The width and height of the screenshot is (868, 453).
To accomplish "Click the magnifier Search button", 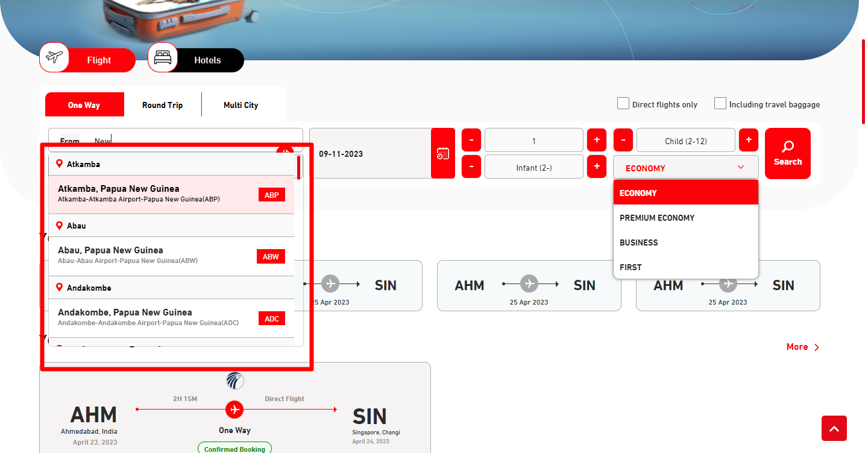I will tap(787, 153).
